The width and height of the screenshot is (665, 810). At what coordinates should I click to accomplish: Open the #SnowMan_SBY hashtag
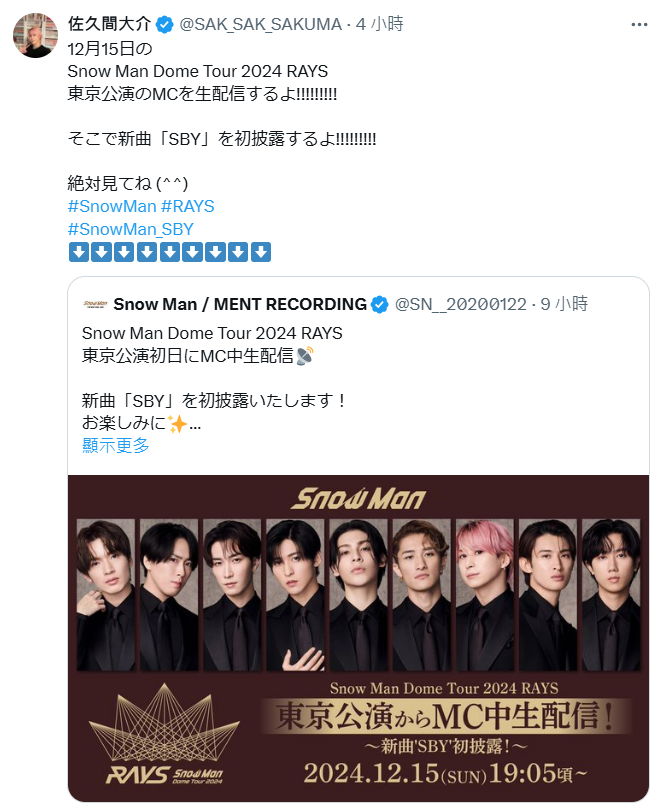pos(131,229)
